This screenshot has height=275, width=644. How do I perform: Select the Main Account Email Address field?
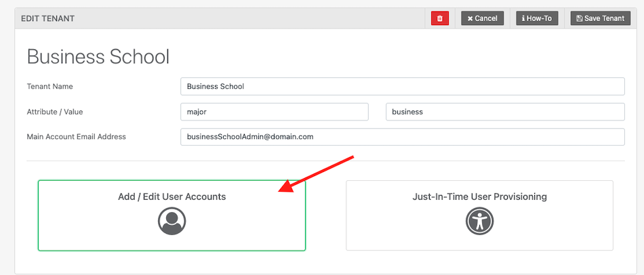(402, 137)
